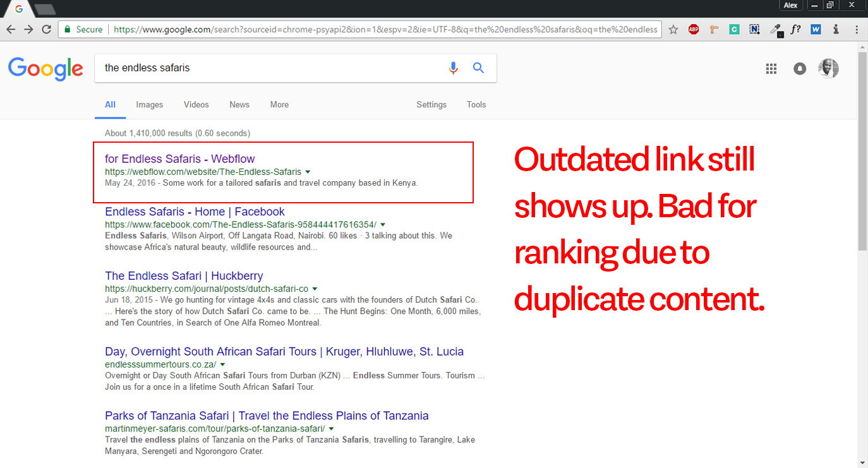Click the page's vertical scrollbar thumb
Viewport: 868px width, 468px height.
[862, 152]
